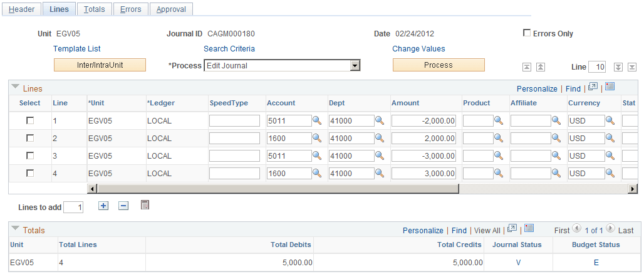The height and width of the screenshot is (274, 644).
Task: Click the Budget Status E link
Action: 596,263
